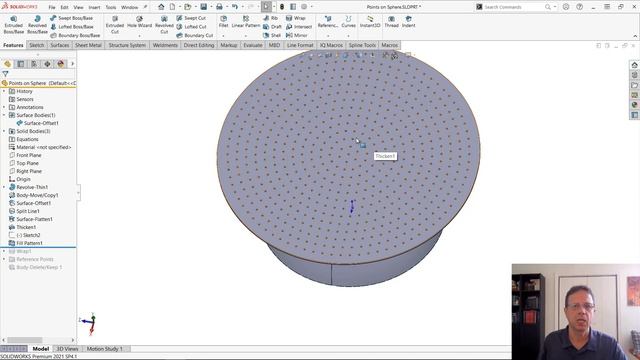Click the Print icon in top toolbar
The height and width of the screenshot is (360, 640).
tap(219, 7)
